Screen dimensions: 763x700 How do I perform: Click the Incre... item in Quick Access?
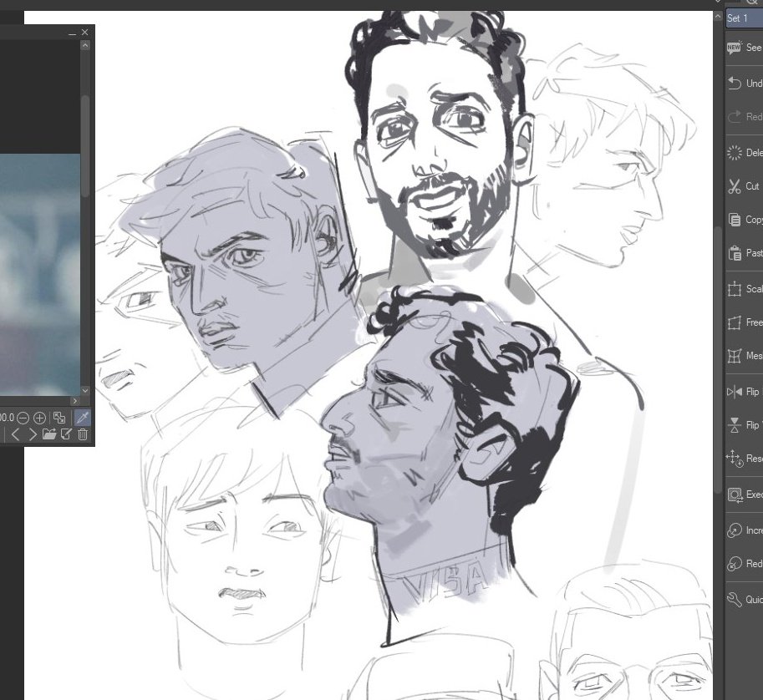[x=744, y=530]
